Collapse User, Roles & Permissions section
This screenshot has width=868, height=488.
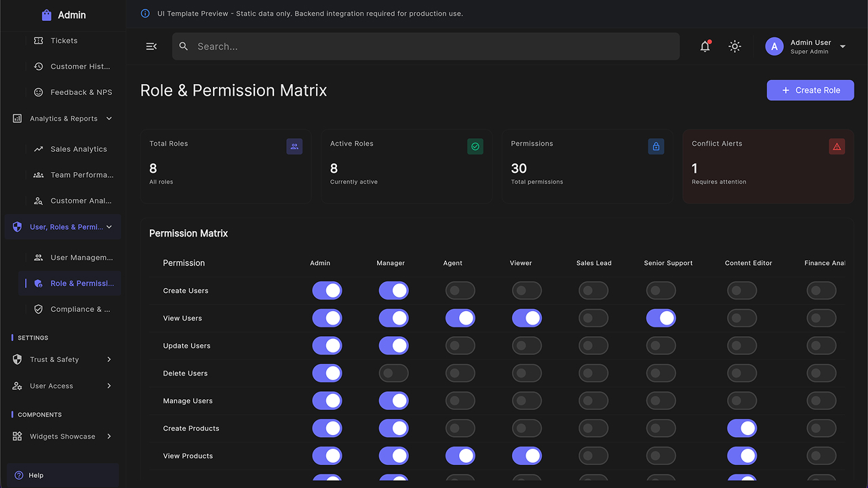(x=109, y=227)
